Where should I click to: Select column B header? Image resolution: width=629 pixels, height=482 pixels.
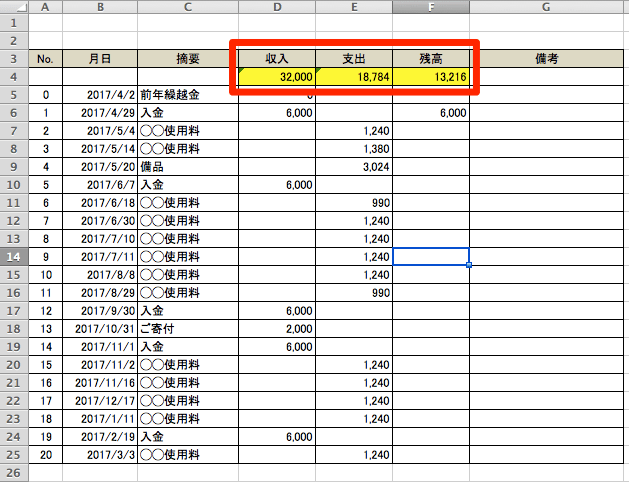click(x=99, y=7)
